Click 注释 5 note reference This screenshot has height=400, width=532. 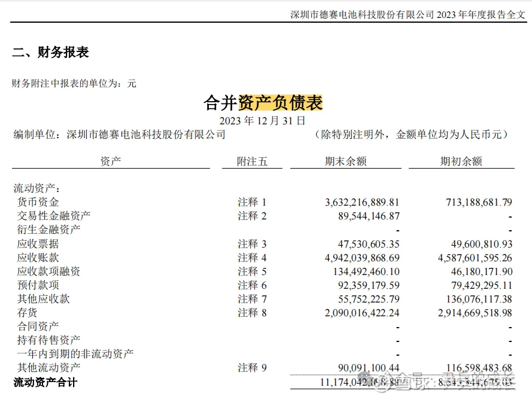coord(252,271)
